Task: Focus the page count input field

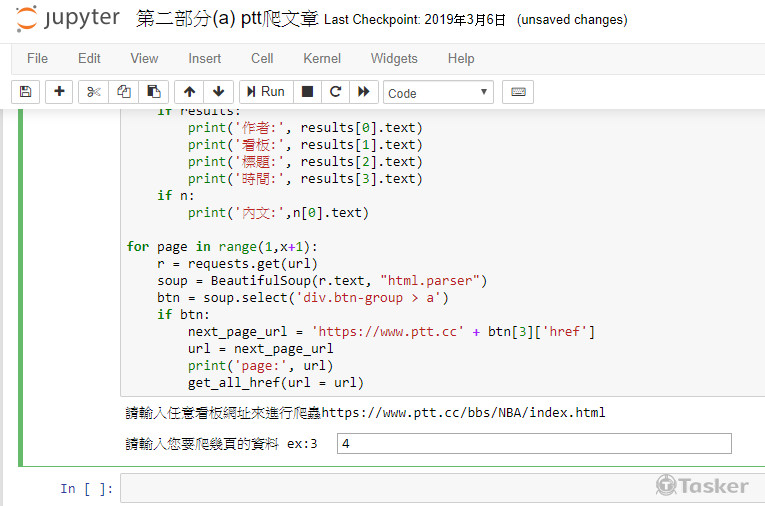Action: pyautogui.click(x=534, y=443)
